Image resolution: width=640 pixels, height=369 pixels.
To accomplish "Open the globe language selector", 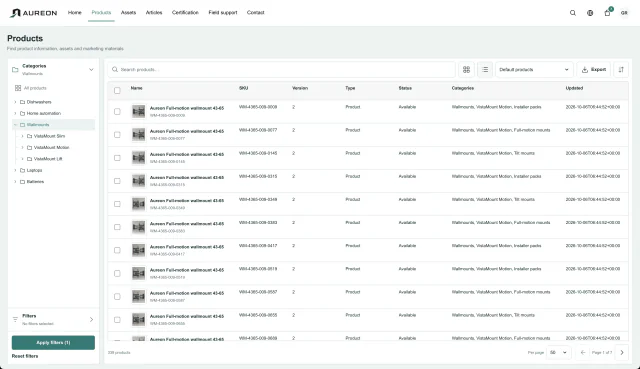I will click(x=590, y=13).
